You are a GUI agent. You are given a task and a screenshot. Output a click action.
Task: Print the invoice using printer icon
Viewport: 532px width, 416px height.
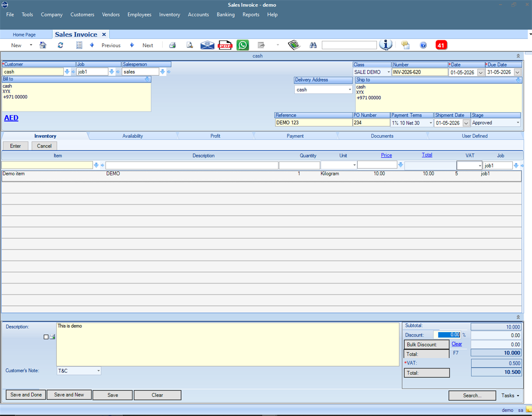[172, 45]
